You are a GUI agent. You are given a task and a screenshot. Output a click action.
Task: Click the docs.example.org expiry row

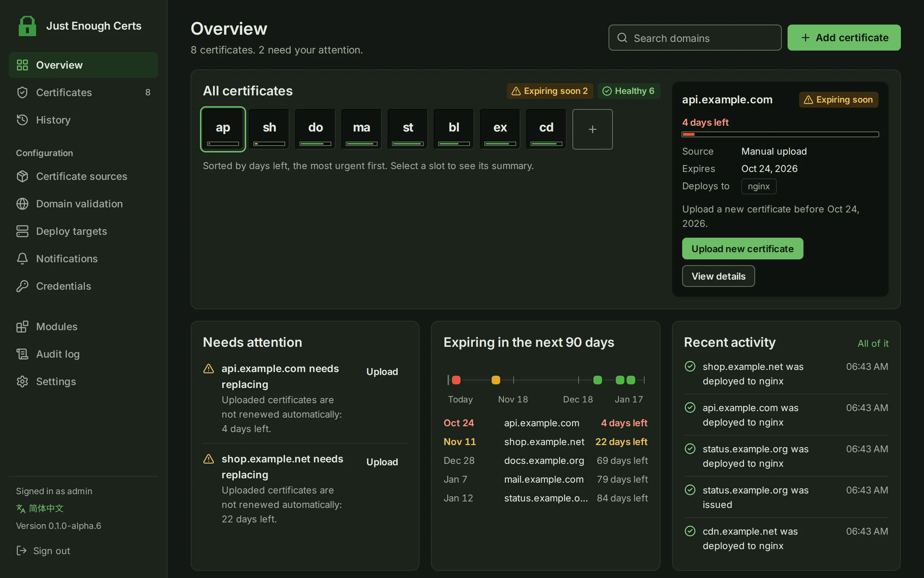[x=546, y=461]
